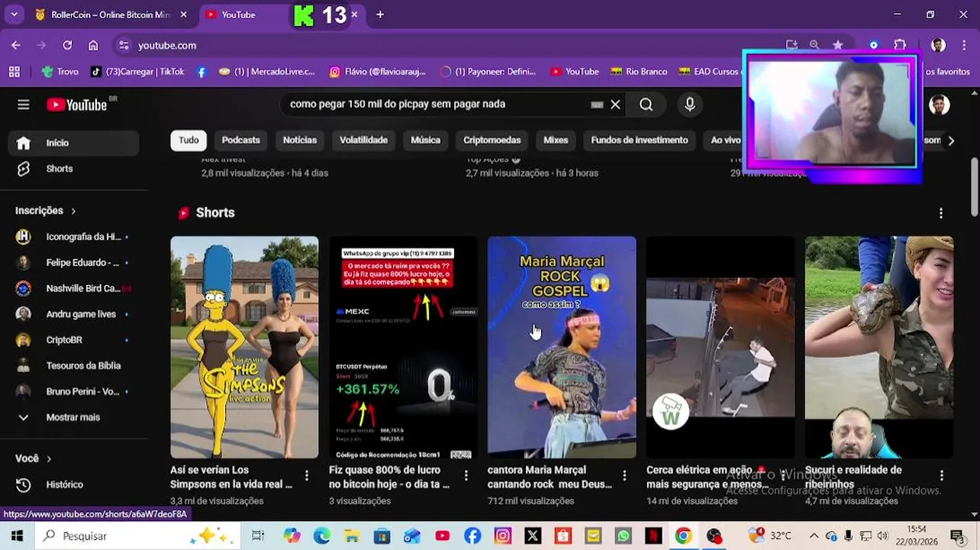The image size is (980, 550).
Task: Open Windows Start menu
Action: (x=17, y=535)
